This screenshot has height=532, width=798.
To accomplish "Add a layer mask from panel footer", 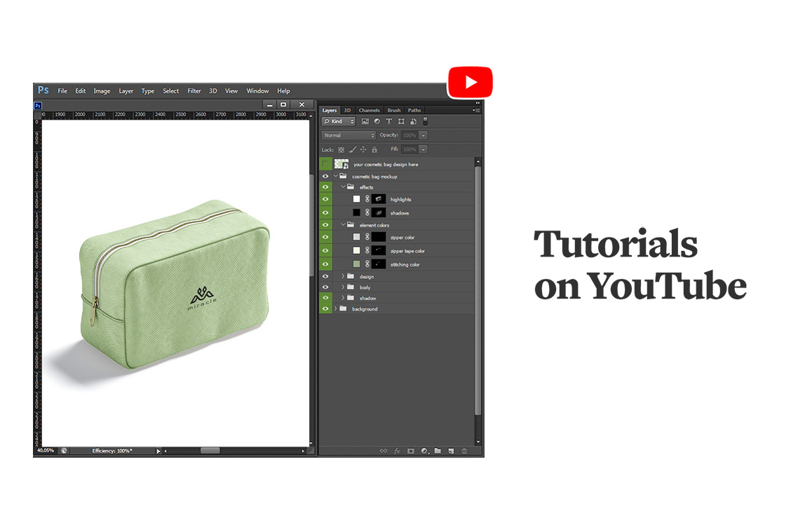I will (411, 451).
